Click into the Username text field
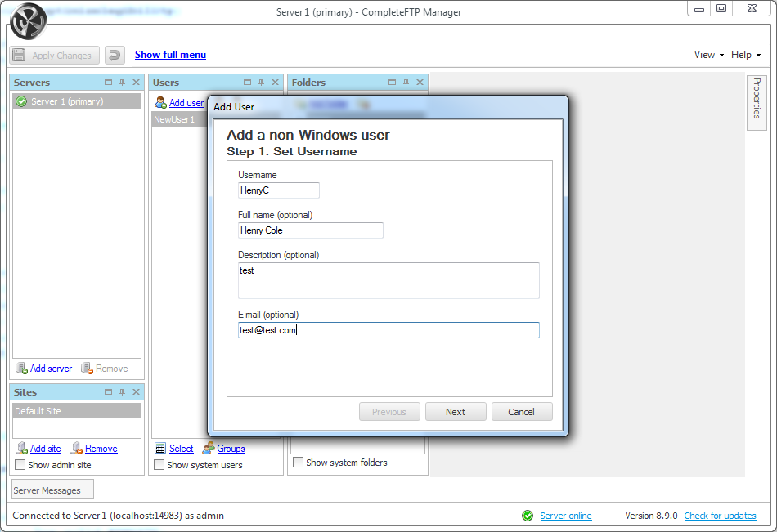Image resolution: width=777 pixels, height=532 pixels. (277, 190)
